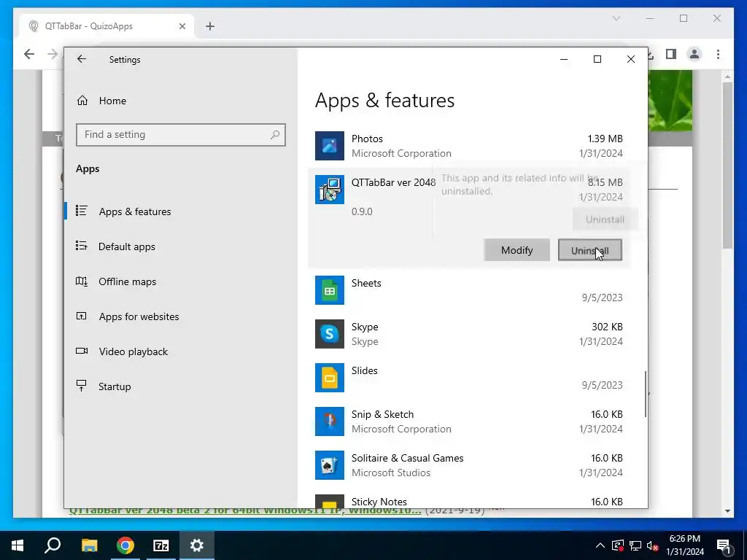Select the Slides app name
This screenshot has width=747, height=560.
tap(365, 370)
